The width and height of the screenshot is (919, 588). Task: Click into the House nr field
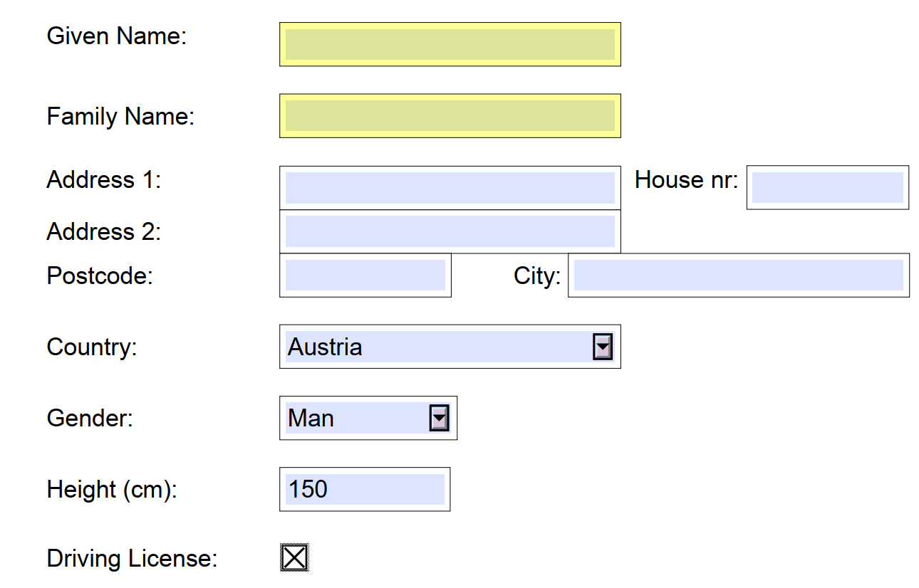click(x=828, y=187)
